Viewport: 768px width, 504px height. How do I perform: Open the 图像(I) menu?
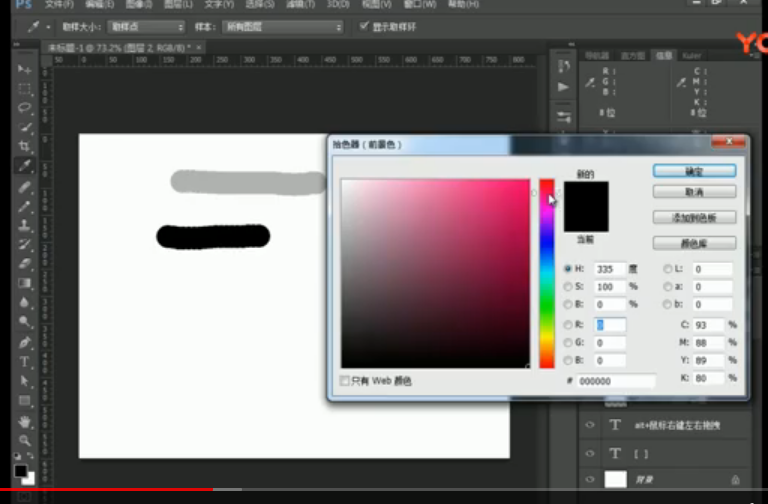[139, 4]
